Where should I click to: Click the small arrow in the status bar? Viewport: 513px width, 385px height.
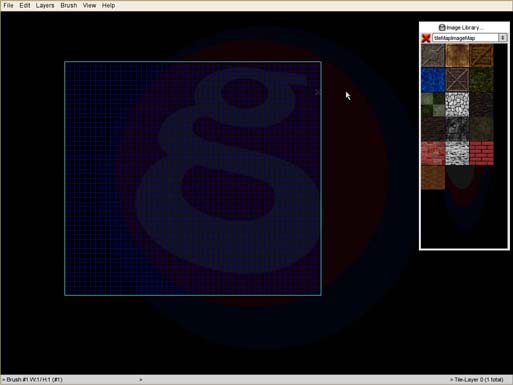141,380
